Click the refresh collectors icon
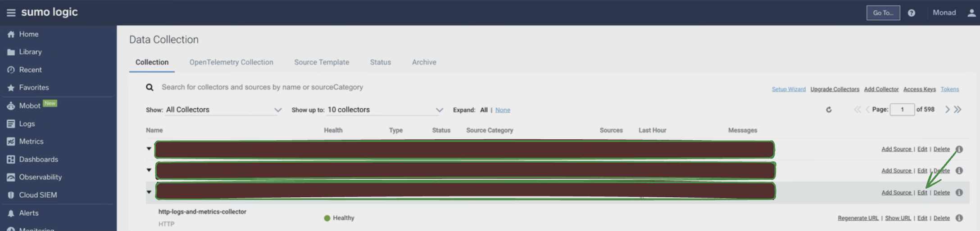 pos(829,110)
